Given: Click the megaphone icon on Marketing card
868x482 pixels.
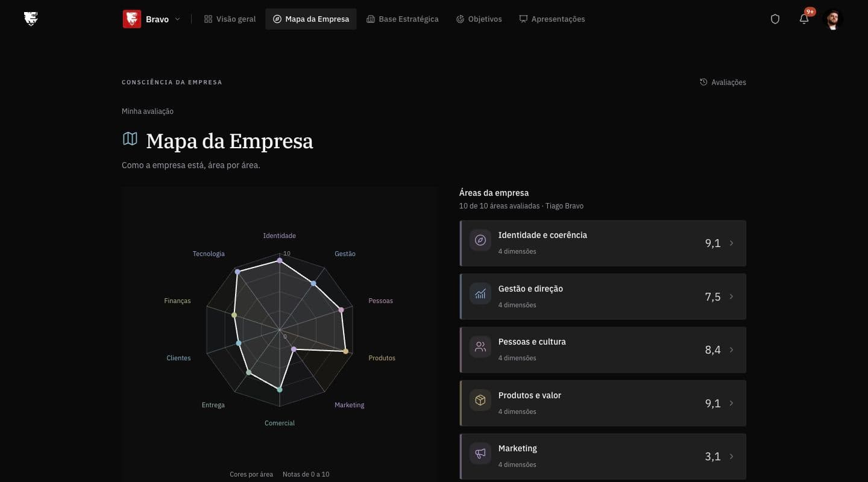Looking at the screenshot, I should (x=480, y=454).
